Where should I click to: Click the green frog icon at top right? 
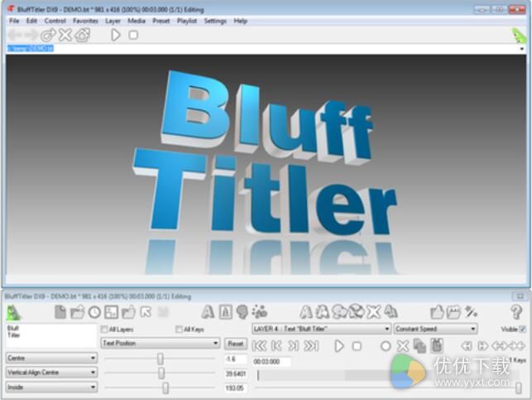(x=519, y=36)
